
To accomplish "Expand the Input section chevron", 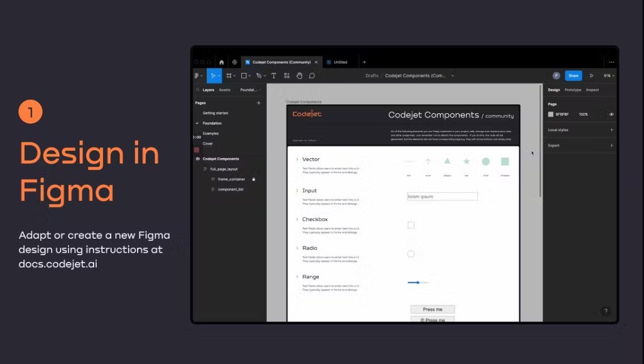I will [297, 191].
